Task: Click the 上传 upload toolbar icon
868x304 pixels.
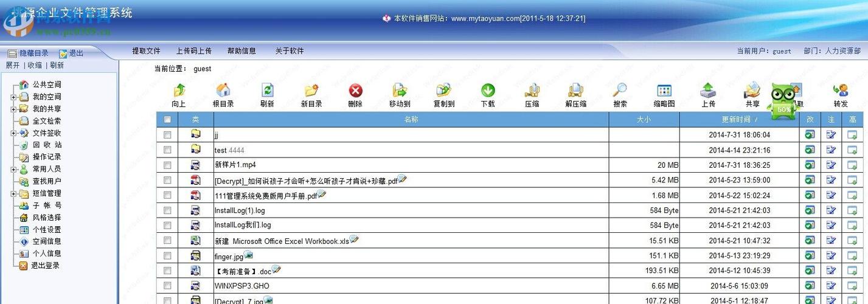Action: [x=708, y=91]
